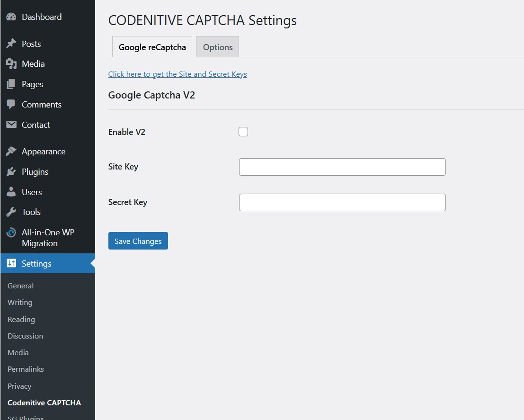Open Reading settings submenu
The width and height of the screenshot is (524, 420).
tap(21, 319)
